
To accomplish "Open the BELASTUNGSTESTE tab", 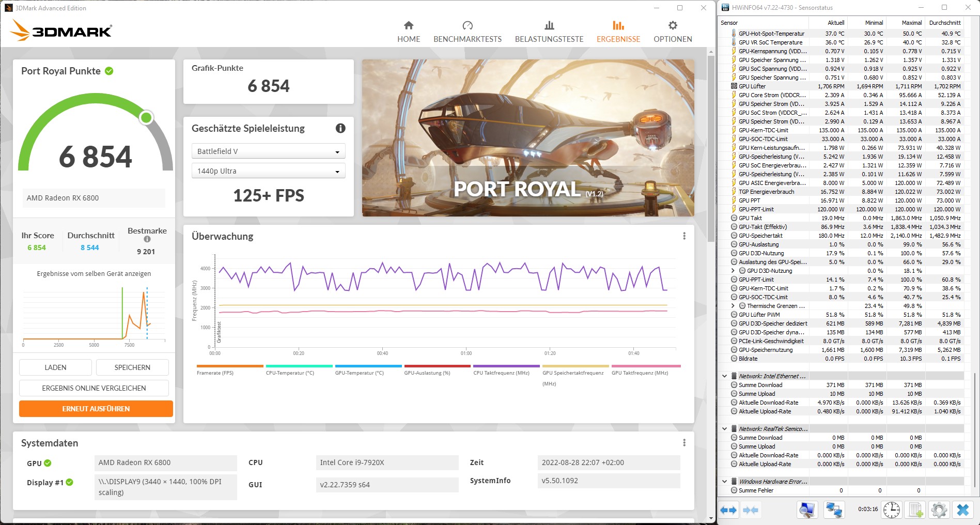I will pos(549,32).
